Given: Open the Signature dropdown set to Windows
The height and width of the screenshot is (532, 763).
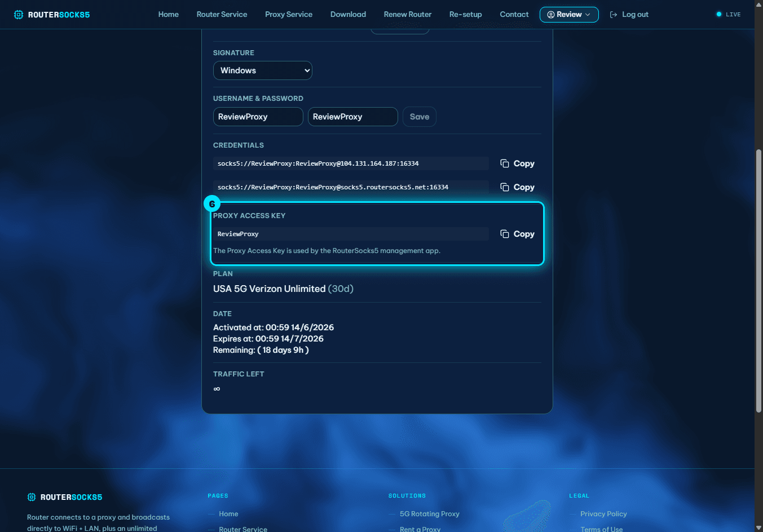Looking at the screenshot, I should (x=263, y=70).
